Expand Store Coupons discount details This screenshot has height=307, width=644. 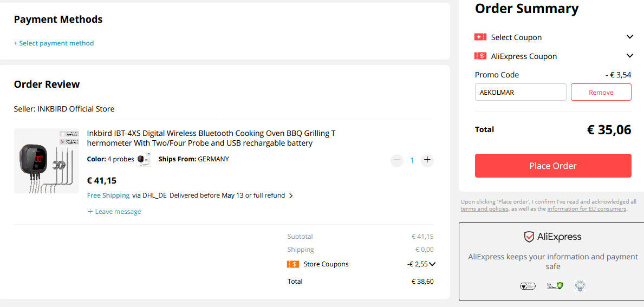click(432, 264)
